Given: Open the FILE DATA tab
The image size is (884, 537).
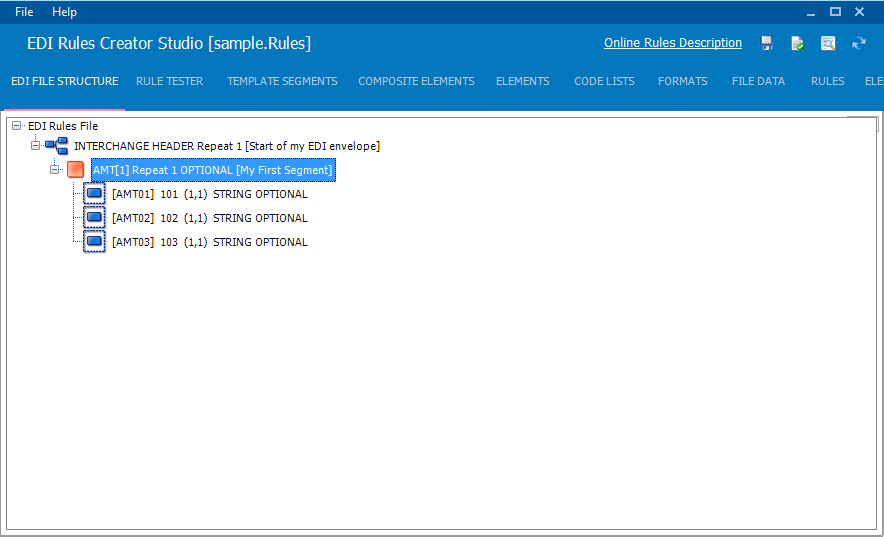Looking at the screenshot, I should point(758,81).
